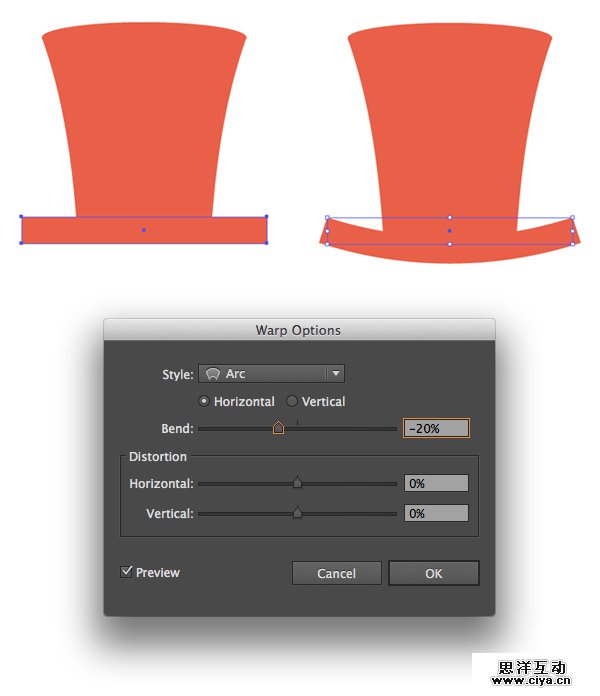Click center point of left brim rectangle

tap(144, 230)
